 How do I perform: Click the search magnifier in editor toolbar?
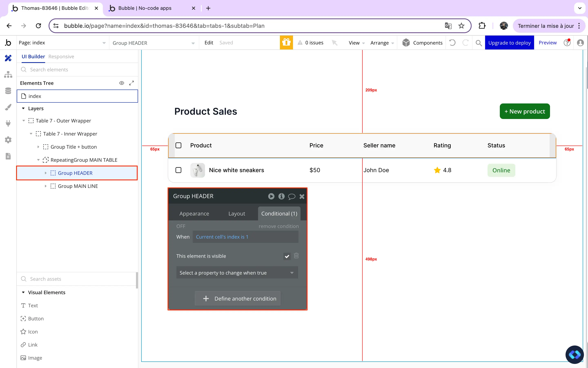coord(478,43)
